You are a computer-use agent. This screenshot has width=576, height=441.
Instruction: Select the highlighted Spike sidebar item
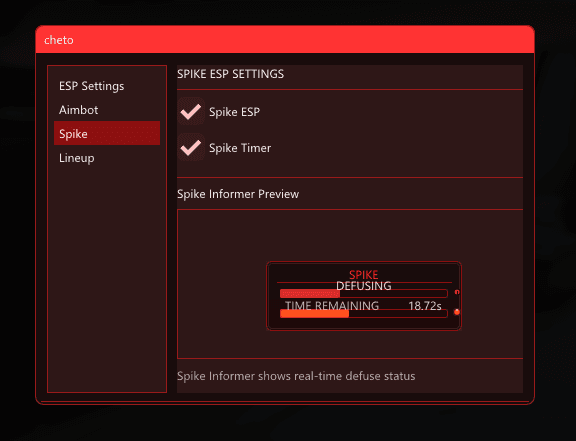pyautogui.click(x=107, y=133)
